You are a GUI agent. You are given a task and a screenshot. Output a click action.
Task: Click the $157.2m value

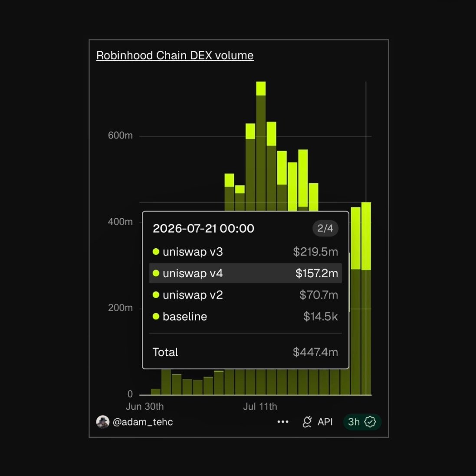317,273
